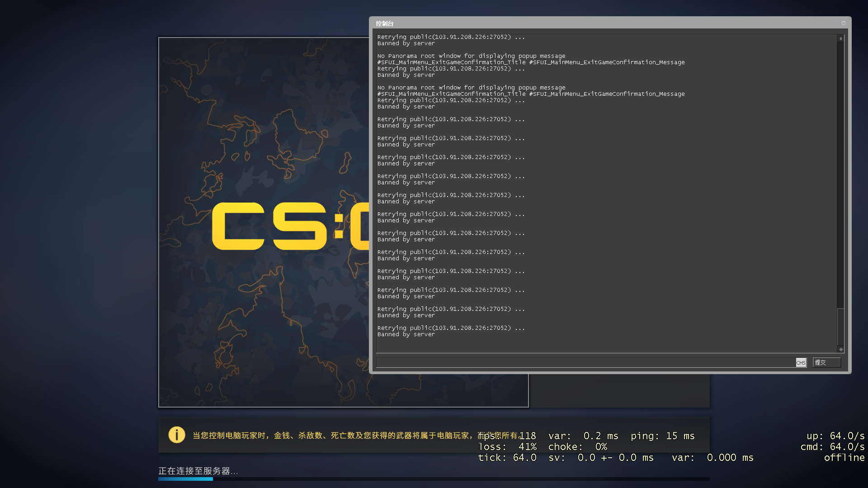This screenshot has width=868, height=488.
Task: Click inside the console command input field
Action: coord(583,362)
